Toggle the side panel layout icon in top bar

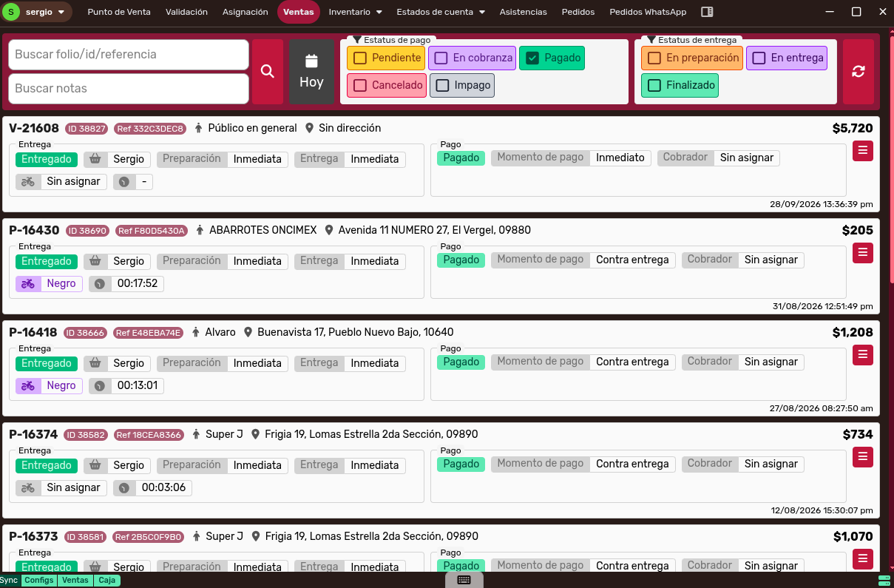(707, 12)
